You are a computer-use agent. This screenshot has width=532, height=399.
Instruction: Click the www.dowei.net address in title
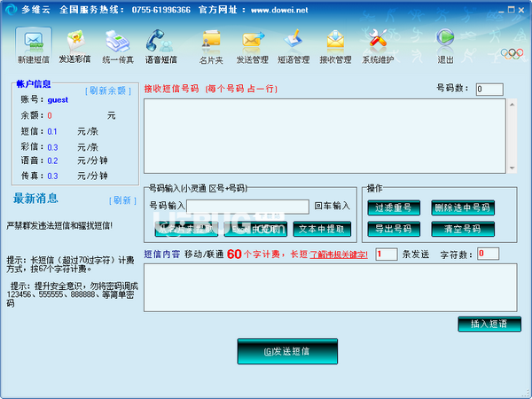point(279,10)
